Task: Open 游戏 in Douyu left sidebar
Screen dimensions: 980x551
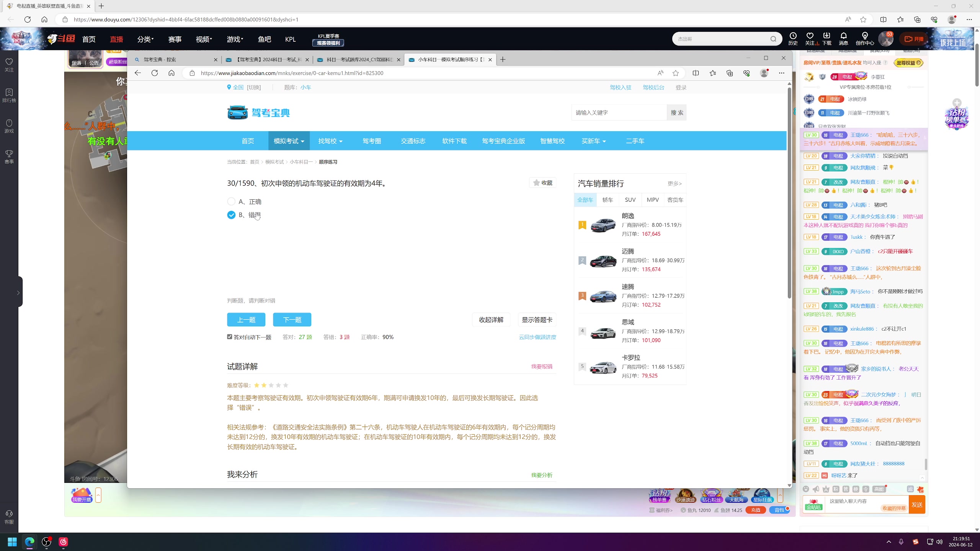Action: 9,126
